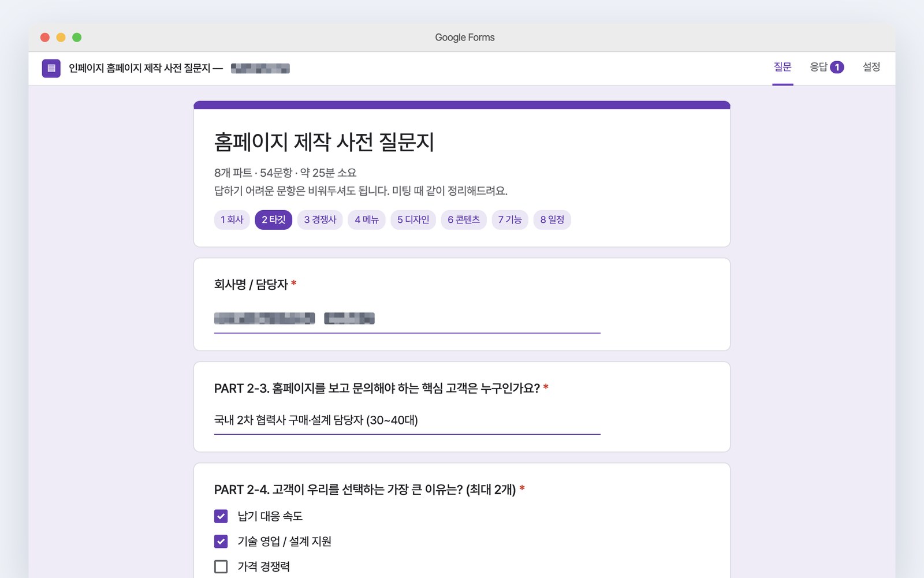
Task: Check the 가격 경쟁력 checkbox
Action: click(x=221, y=566)
